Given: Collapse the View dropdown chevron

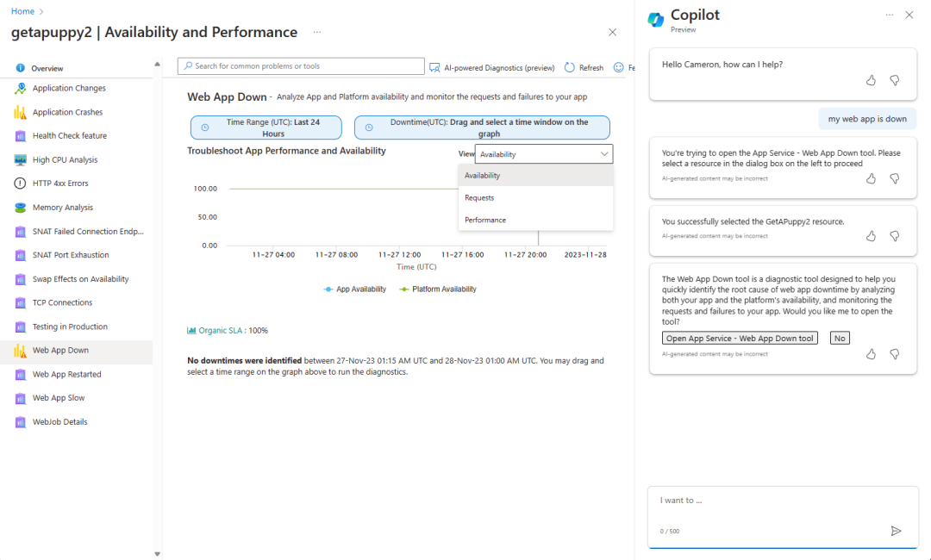Looking at the screenshot, I should [x=603, y=154].
